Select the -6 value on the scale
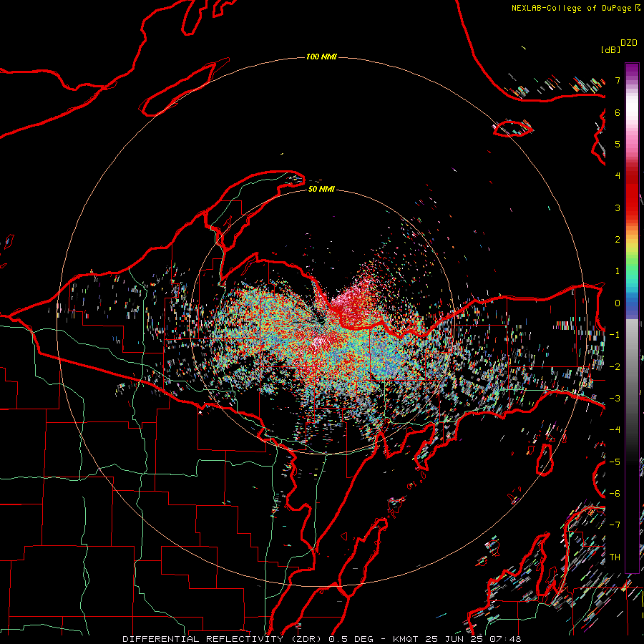 [x=615, y=494]
